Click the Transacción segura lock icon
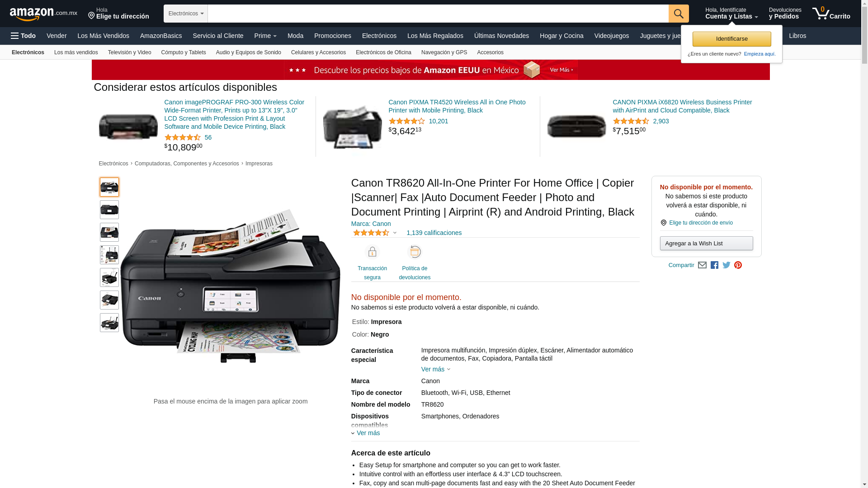 (372, 252)
